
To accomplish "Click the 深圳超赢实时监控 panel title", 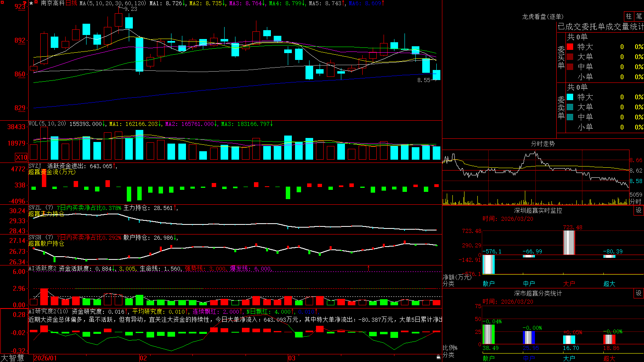I will coord(538,210).
